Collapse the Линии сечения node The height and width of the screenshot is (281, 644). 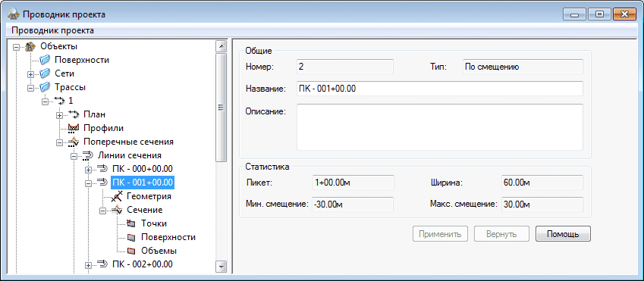tap(74, 156)
